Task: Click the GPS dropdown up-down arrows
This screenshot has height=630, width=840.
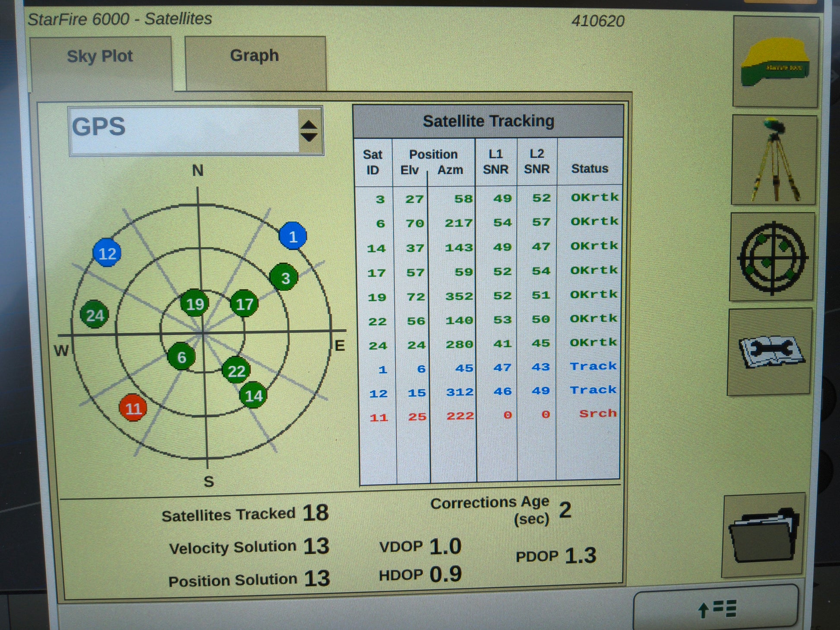Action: [309, 131]
